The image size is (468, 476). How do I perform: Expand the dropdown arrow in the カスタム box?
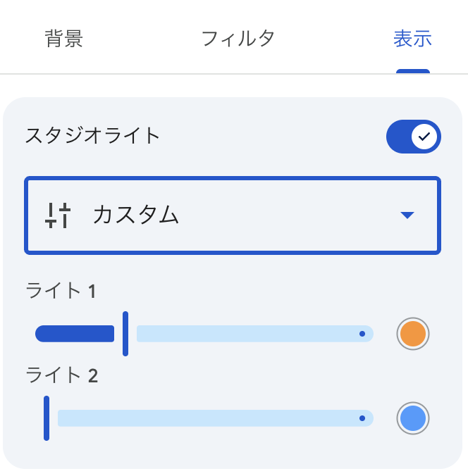point(407,215)
